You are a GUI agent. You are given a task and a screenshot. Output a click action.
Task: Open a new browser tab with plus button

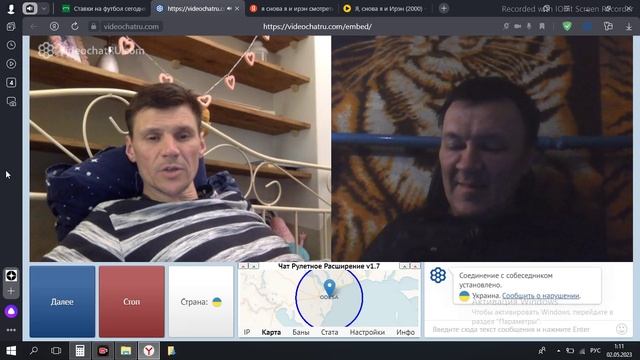click(444, 8)
